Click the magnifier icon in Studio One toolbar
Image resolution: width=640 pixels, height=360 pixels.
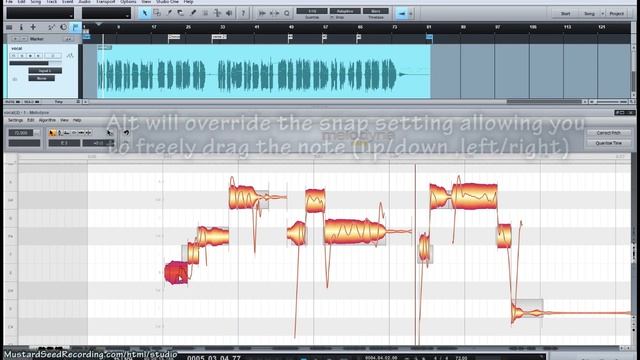[287, 13]
